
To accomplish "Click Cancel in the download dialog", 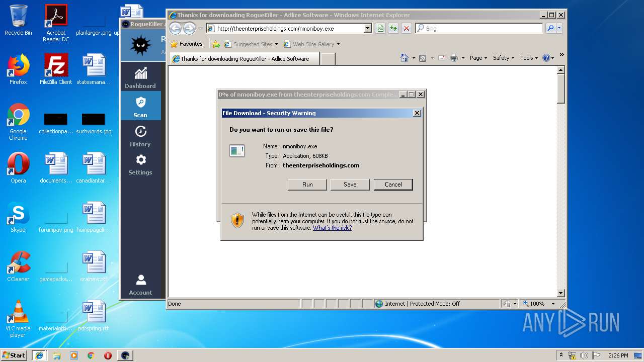I will (393, 185).
